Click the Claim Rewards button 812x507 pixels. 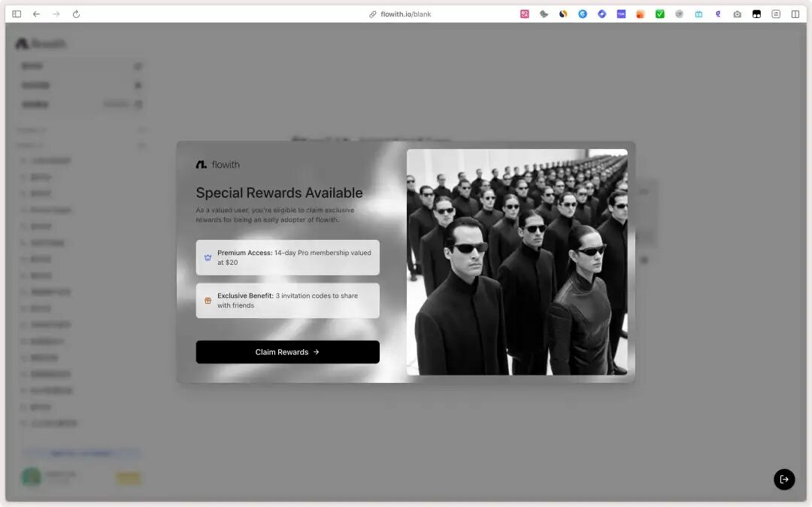coord(287,352)
